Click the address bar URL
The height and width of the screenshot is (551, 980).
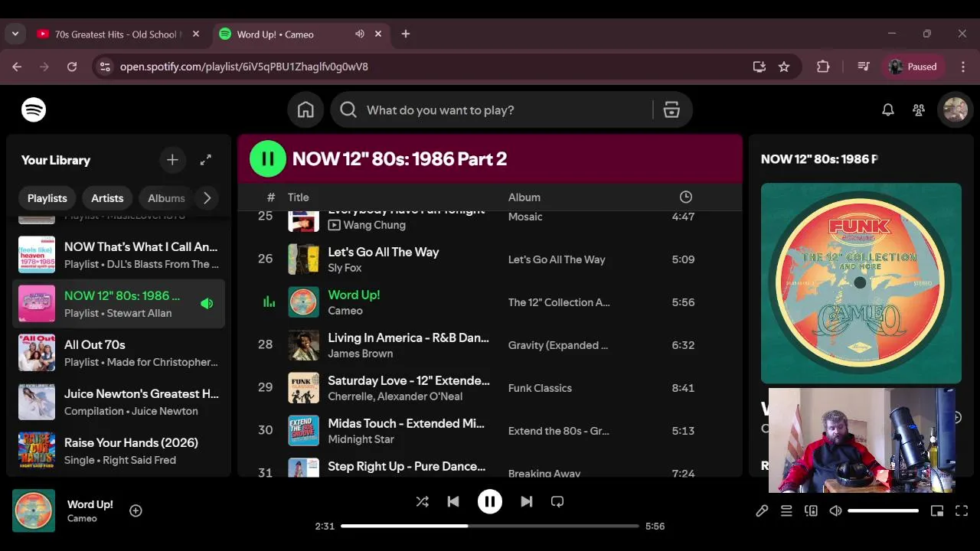[x=244, y=67]
